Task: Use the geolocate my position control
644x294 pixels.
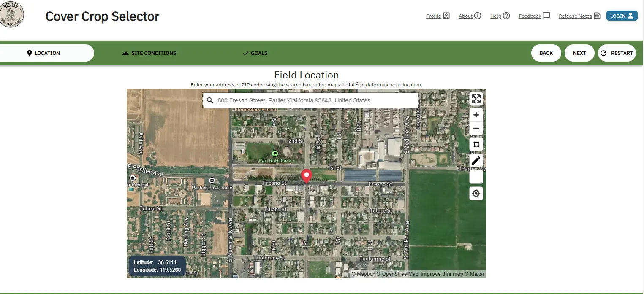Action: 476,193
